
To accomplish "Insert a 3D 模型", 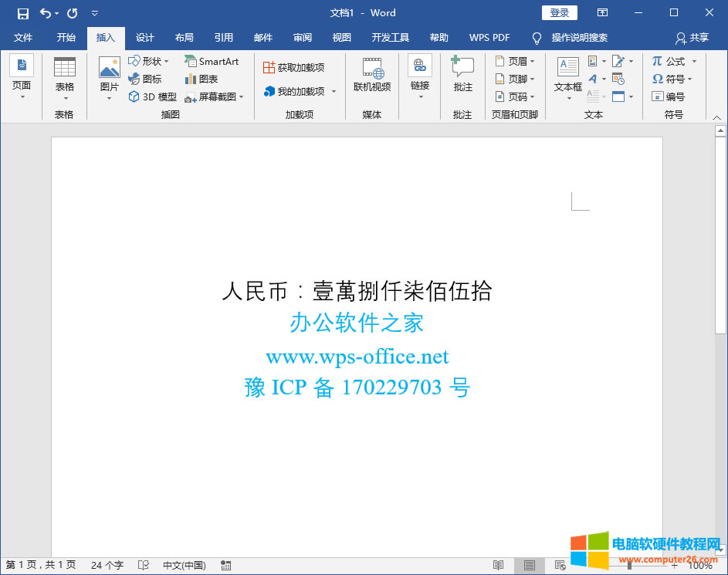I will [x=152, y=96].
